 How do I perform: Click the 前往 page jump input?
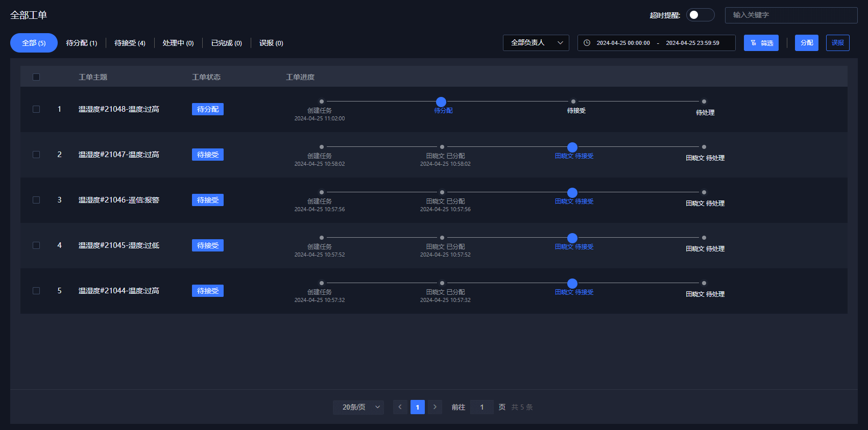(x=482, y=407)
